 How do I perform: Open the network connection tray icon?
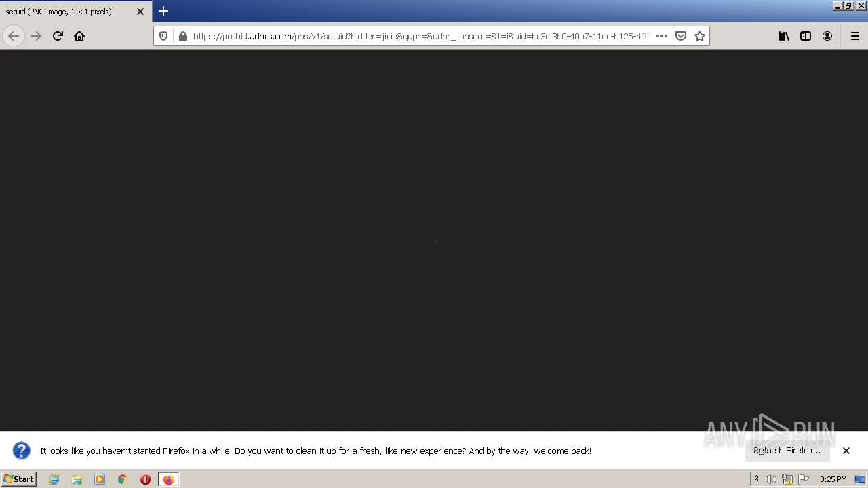coord(787,479)
